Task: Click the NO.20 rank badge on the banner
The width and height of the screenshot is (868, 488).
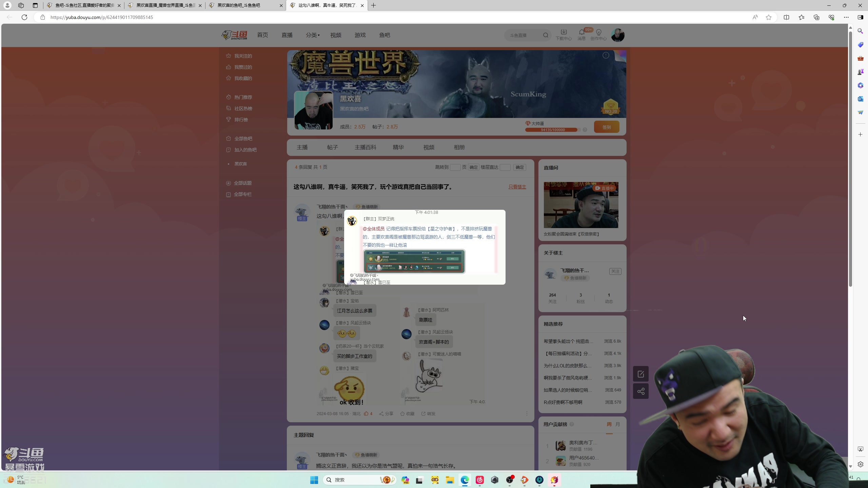Action: point(611,107)
